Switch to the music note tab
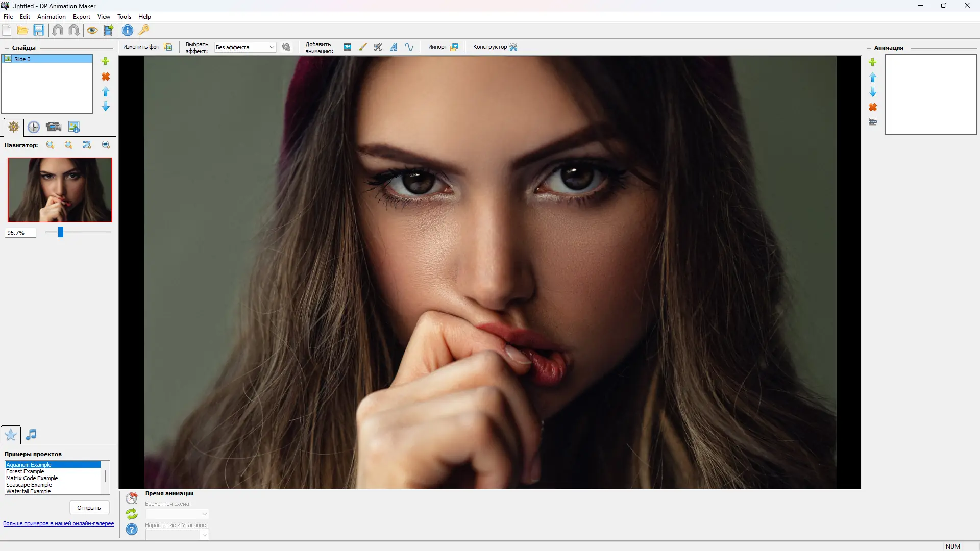The height and width of the screenshot is (551, 980). (x=31, y=434)
